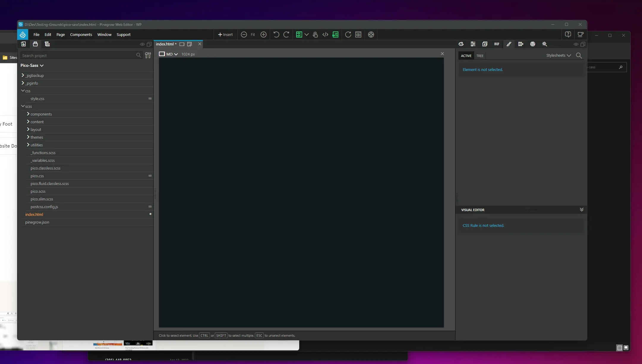Open the Stylesheets dropdown
The height and width of the screenshot is (364, 642).
coord(559,56)
